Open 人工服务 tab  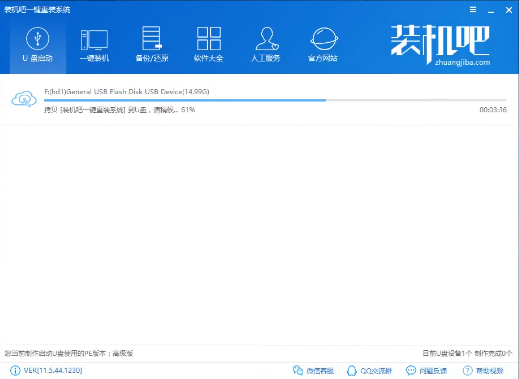266,45
